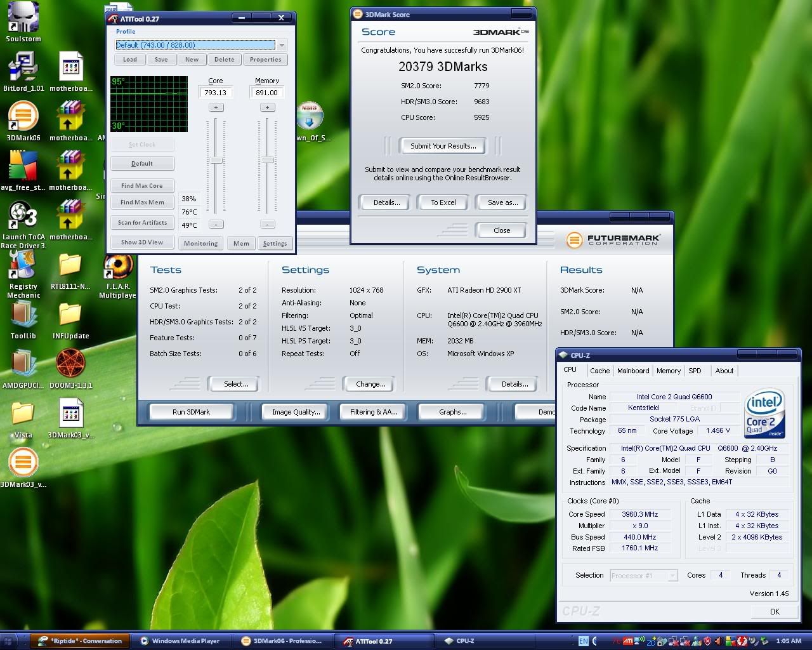Click Load profile button in ATITool

[129, 60]
